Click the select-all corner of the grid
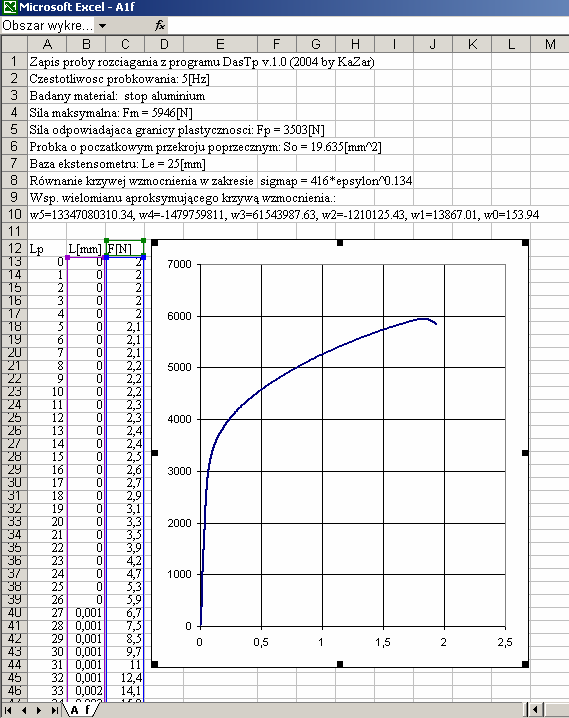 (14, 44)
